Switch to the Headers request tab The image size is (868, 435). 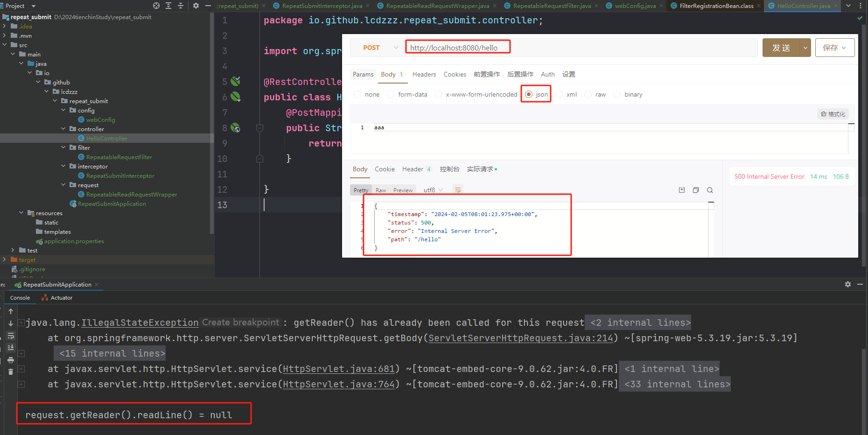point(424,74)
